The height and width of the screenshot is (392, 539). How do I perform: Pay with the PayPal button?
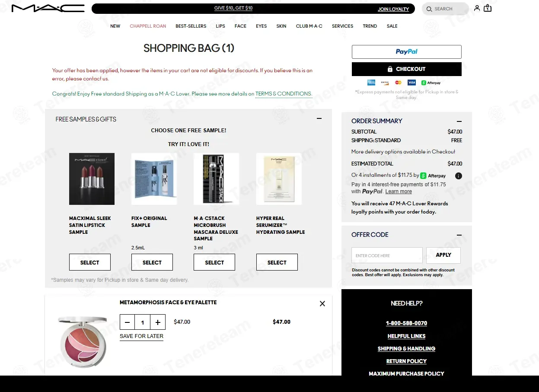(x=406, y=52)
